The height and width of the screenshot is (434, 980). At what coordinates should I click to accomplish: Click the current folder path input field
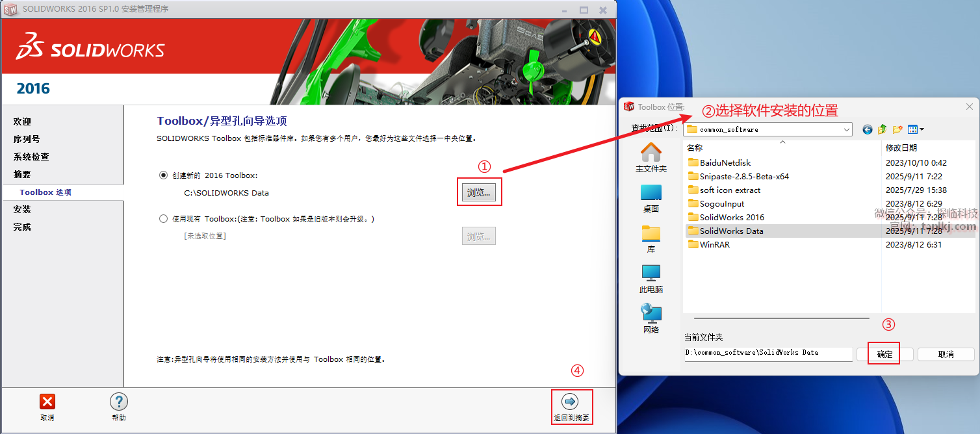pos(768,353)
